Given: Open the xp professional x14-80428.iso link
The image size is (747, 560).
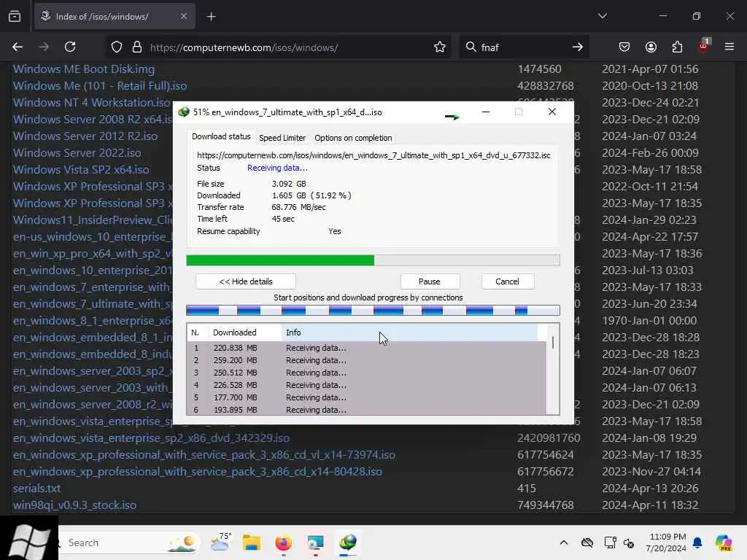Looking at the screenshot, I should pos(198,472).
